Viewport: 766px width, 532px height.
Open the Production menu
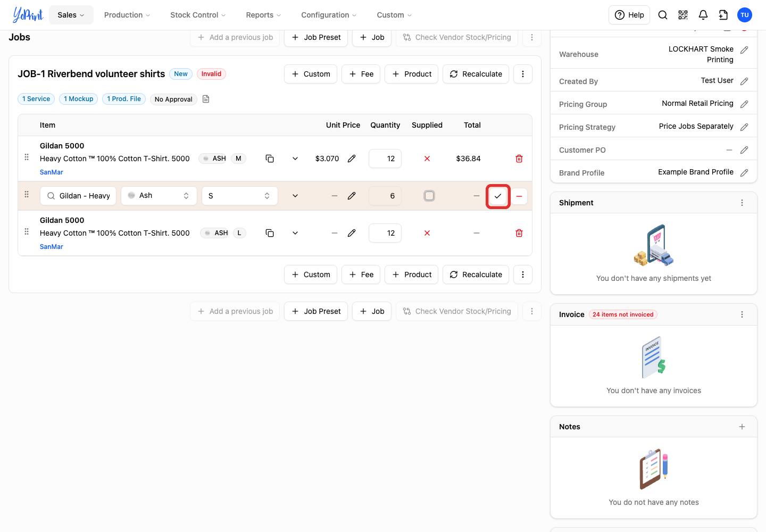click(x=127, y=15)
